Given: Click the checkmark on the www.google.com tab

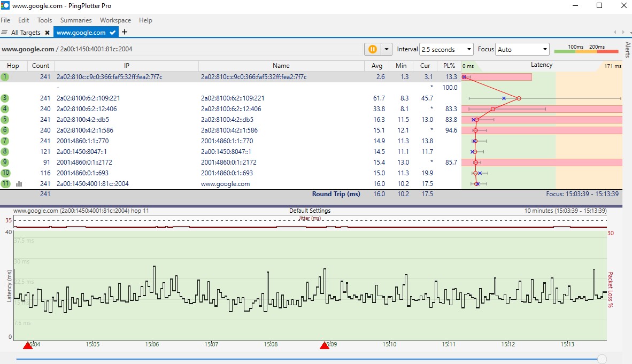Looking at the screenshot, I should coord(112,33).
